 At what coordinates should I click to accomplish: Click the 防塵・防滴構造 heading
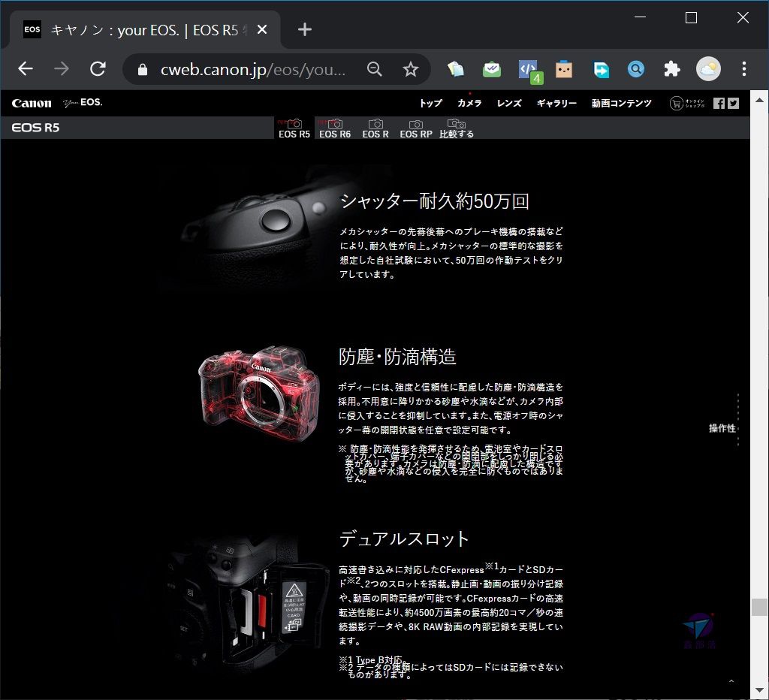click(x=397, y=357)
